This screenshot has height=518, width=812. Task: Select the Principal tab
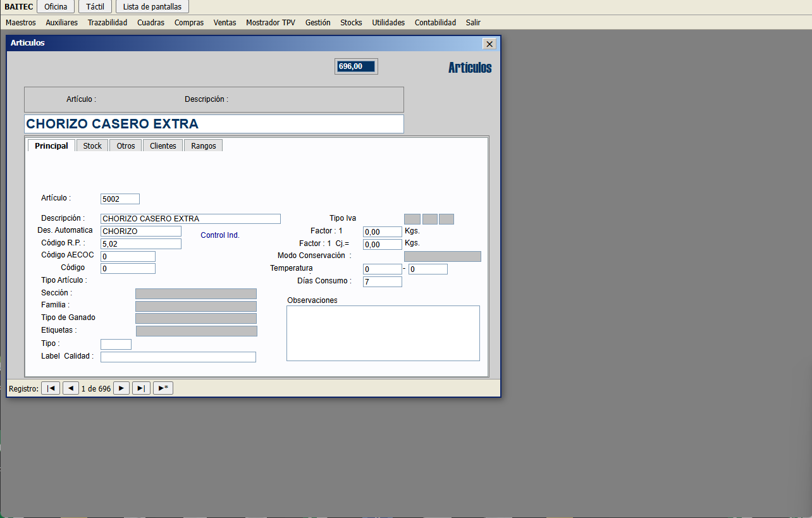(52, 145)
